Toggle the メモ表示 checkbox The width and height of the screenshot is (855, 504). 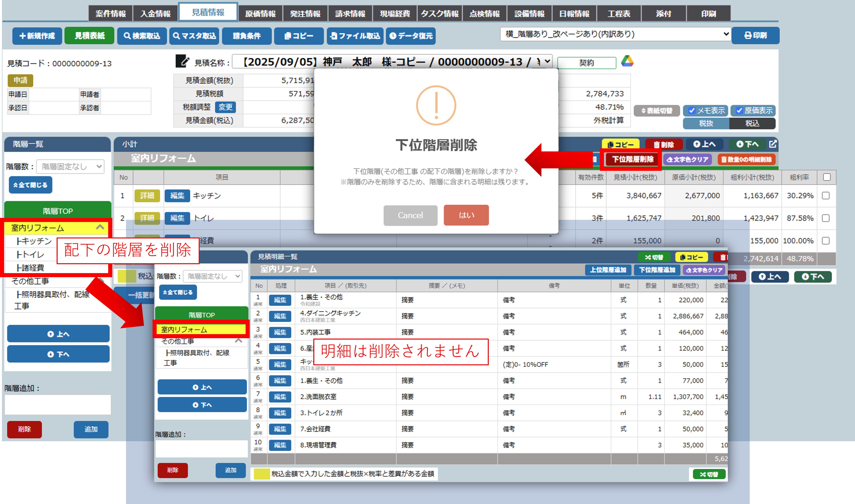tap(692, 110)
